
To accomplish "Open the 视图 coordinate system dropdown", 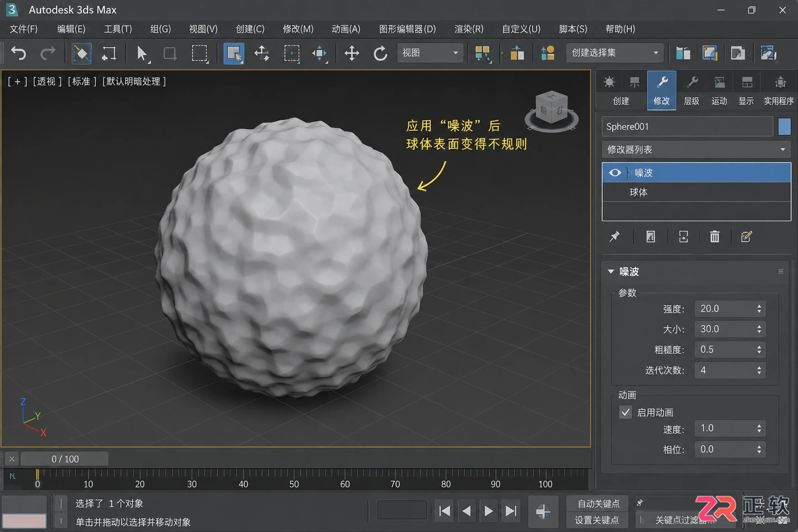I will pos(430,53).
